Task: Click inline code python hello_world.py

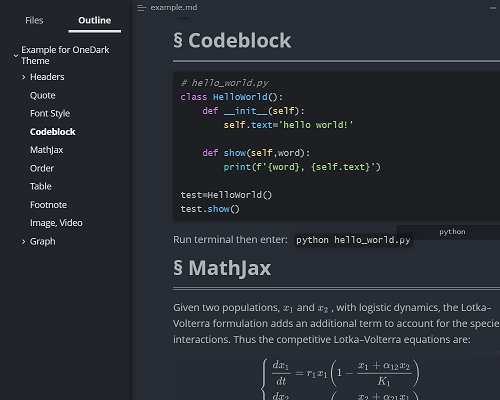Action: pos(353,240)
